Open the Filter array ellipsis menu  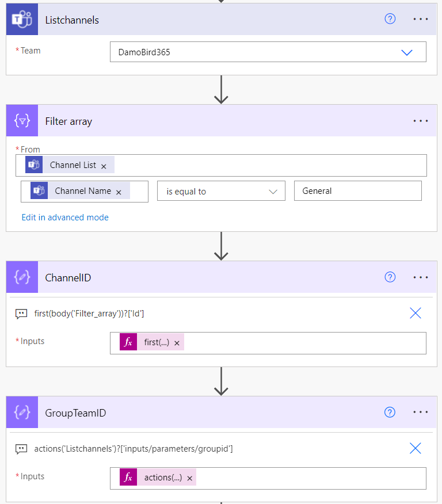coord(421,121)
